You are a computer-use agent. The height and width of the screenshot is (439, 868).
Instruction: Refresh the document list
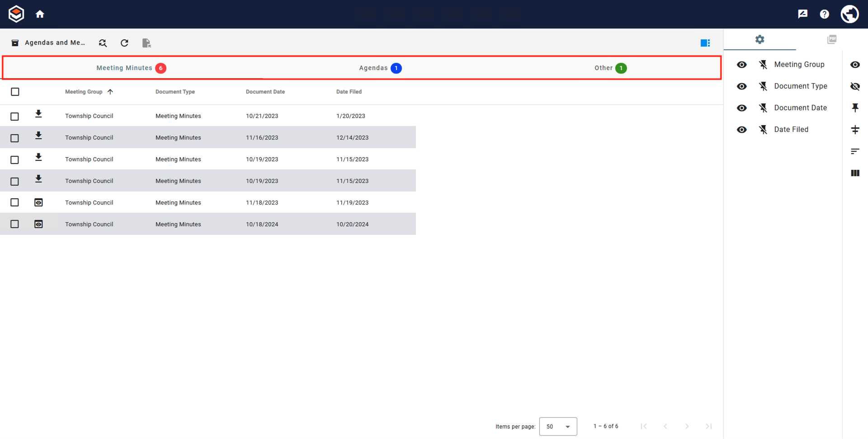pyautogui.click(x=124, y=42)
